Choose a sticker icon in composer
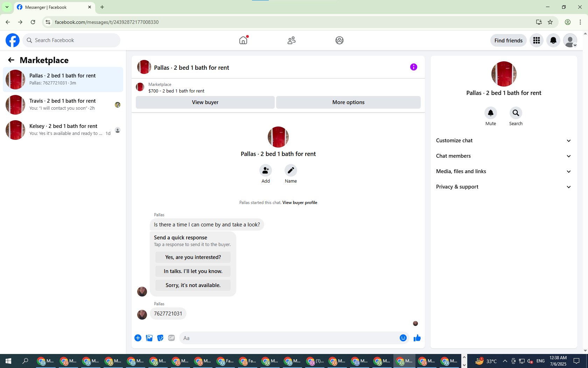Image resolution: width=588 pixels, height=368 pixels. (160, 338)
